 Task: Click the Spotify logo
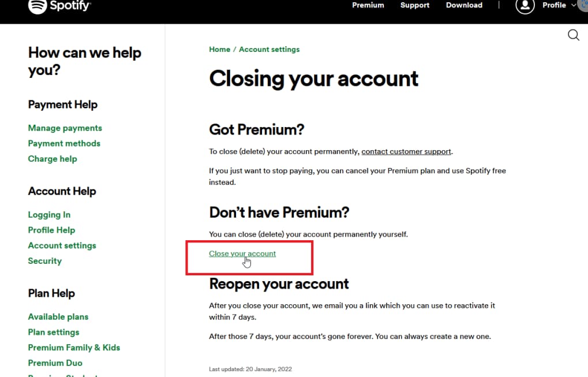coord(59,6)
